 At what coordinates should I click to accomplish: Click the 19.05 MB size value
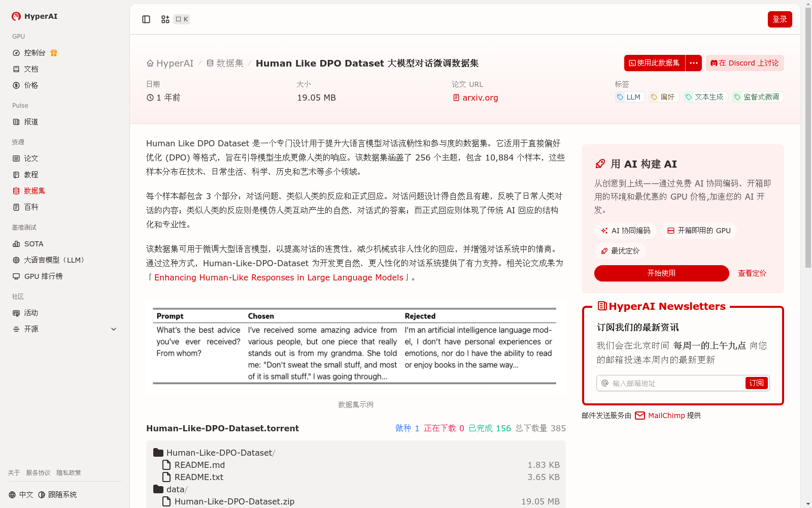coord(316,98)
